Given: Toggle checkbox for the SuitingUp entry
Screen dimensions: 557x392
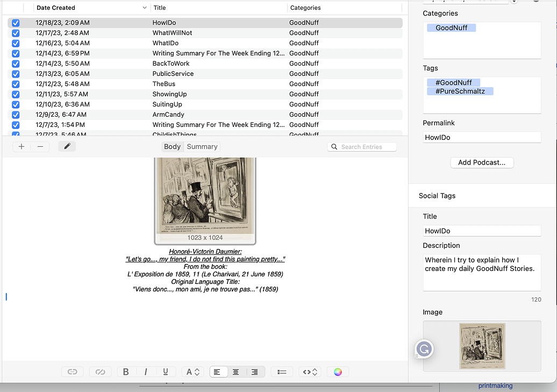Looking at the screenshot, I should point(16,104).
